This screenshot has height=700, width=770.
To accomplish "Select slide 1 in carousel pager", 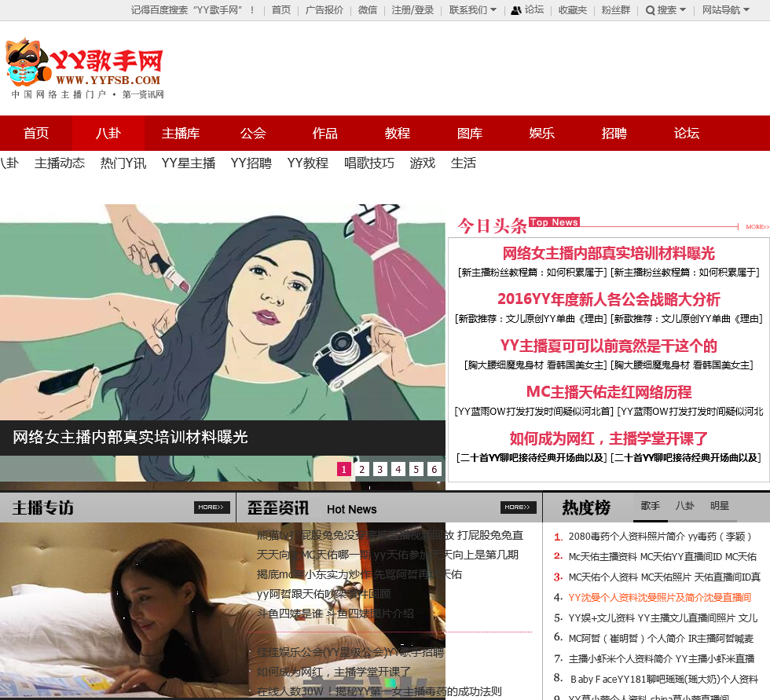I will coord(344,469).
